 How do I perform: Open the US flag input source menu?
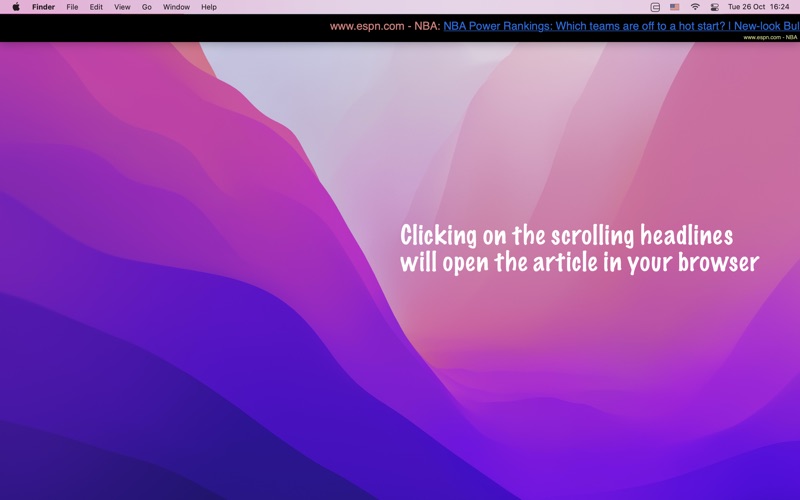click(674, 7)
